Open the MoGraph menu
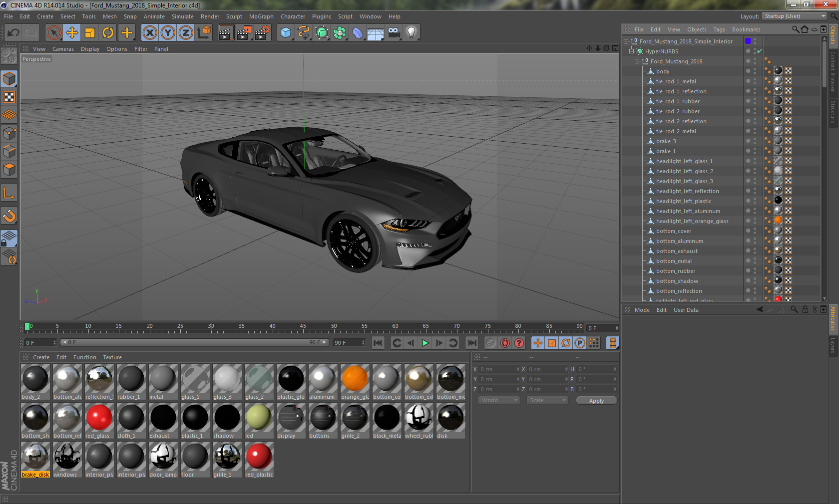Image resolution: width=839 pixels, height=504 pixels. click(261, 16)
